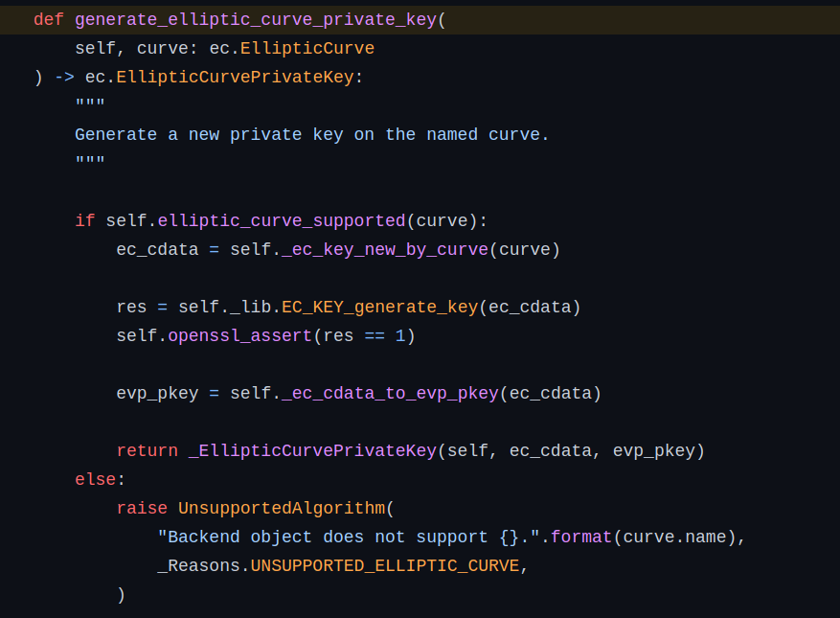This screenshot has width=840, height=618.
Task: Click the EllipticCurve type annotation
Action: tap(306, 48)
